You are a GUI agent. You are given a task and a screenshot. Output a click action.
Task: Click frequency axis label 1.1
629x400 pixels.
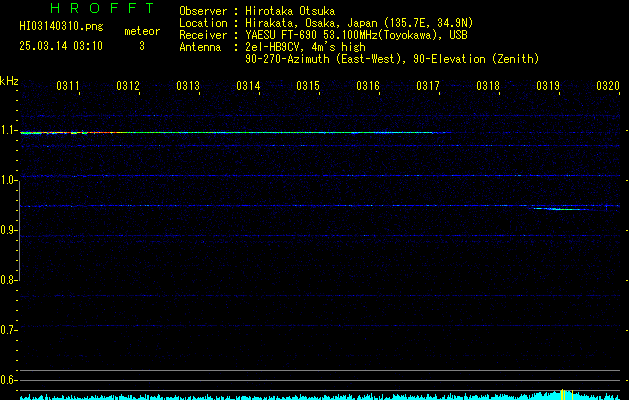(9, 130)
